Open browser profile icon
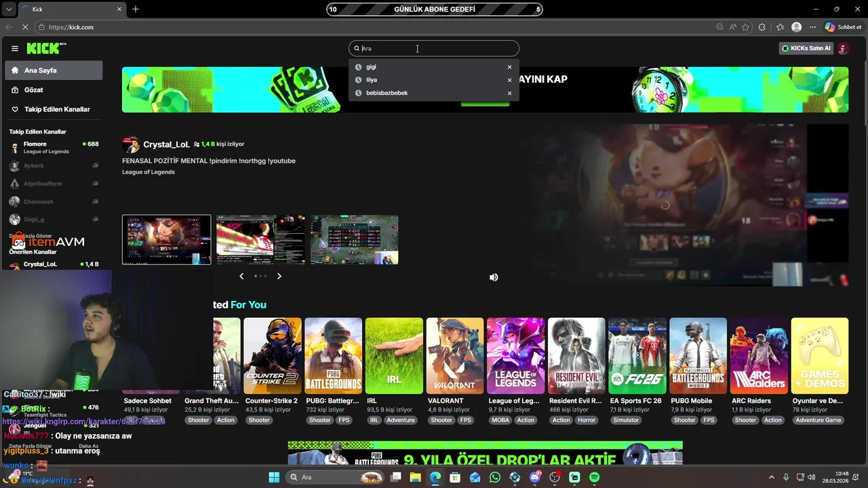This screenshot has width=868, height=488. (797, 27)
